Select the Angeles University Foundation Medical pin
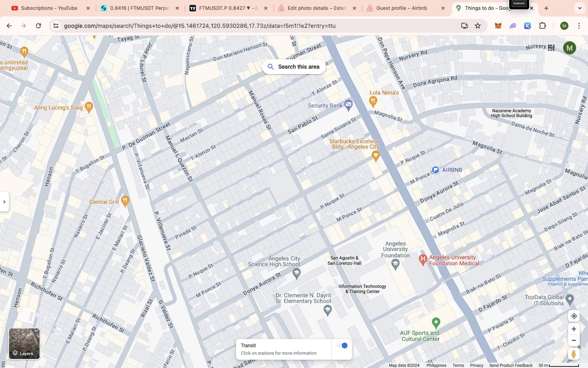 click(x=423, y=260)
